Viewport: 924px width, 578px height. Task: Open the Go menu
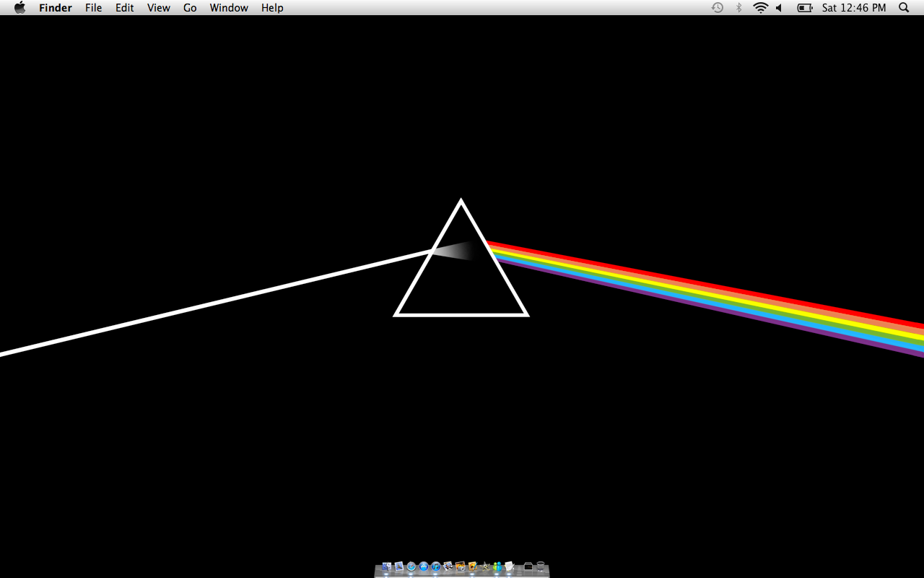pos(190,8)
